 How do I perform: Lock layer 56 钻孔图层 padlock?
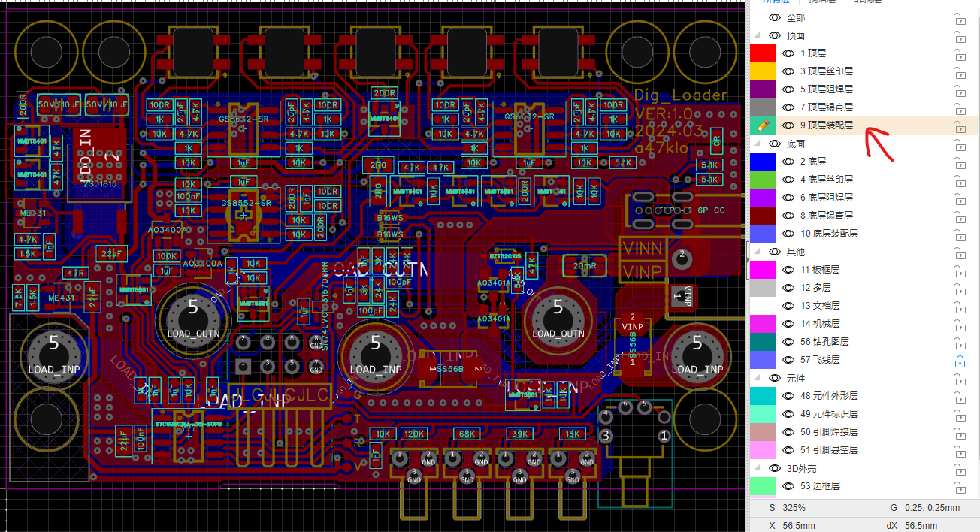(x=959, y=343)
